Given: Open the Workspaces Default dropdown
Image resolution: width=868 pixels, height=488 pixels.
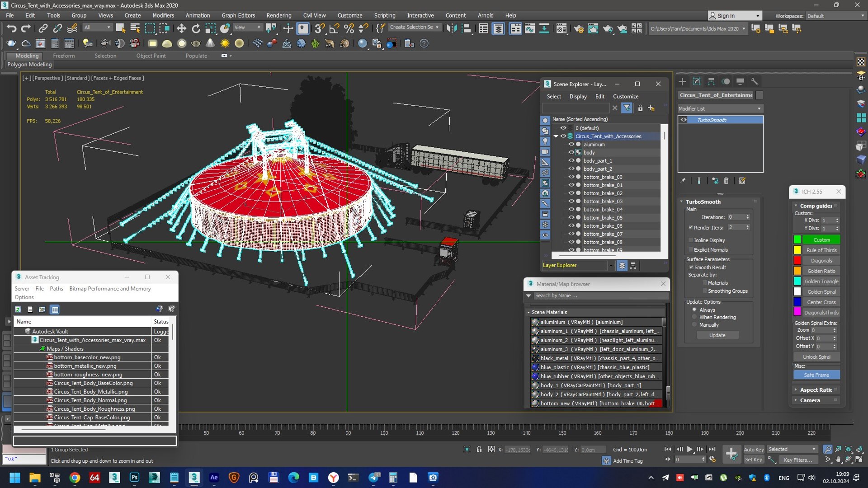Looking at the screenshot, I should tap(835, 16).
